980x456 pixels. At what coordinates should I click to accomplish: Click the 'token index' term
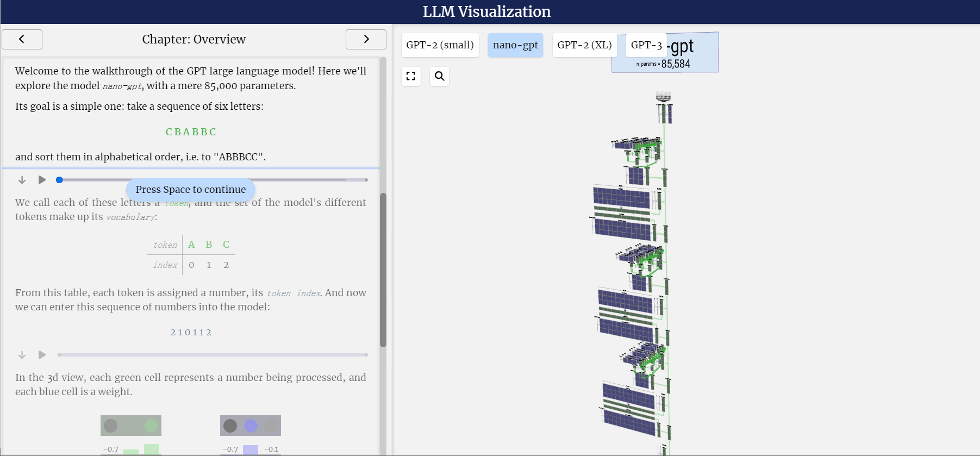click(x=294, y=293)
